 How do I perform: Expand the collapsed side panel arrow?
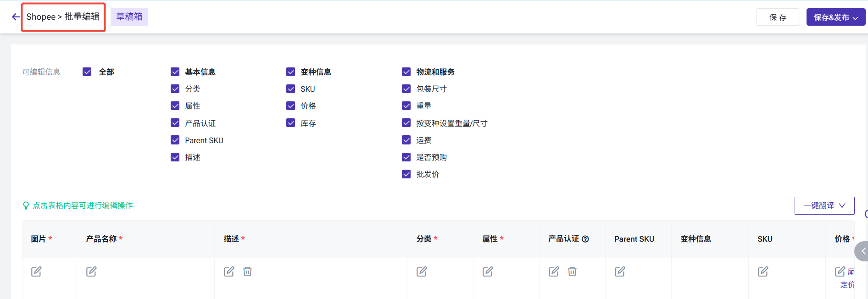pos(862,251)
